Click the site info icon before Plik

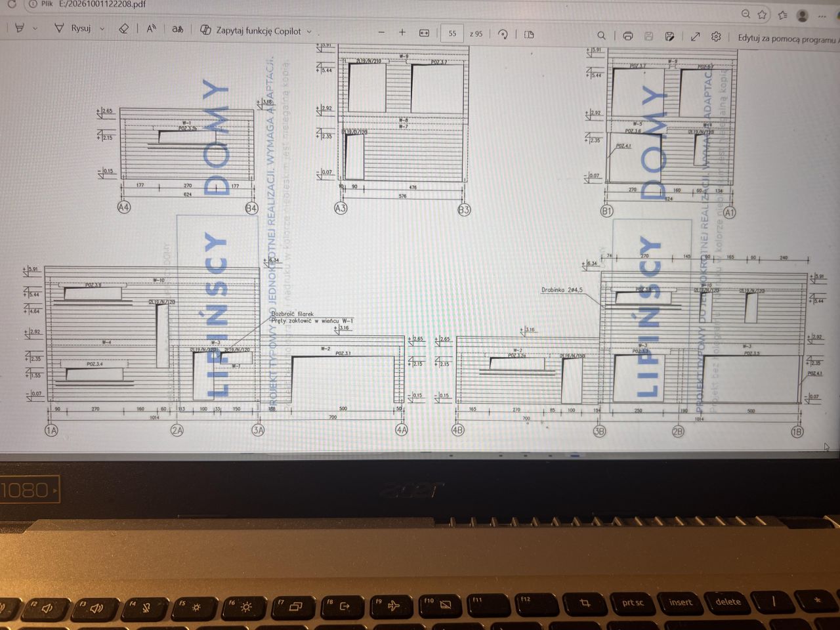32,3
